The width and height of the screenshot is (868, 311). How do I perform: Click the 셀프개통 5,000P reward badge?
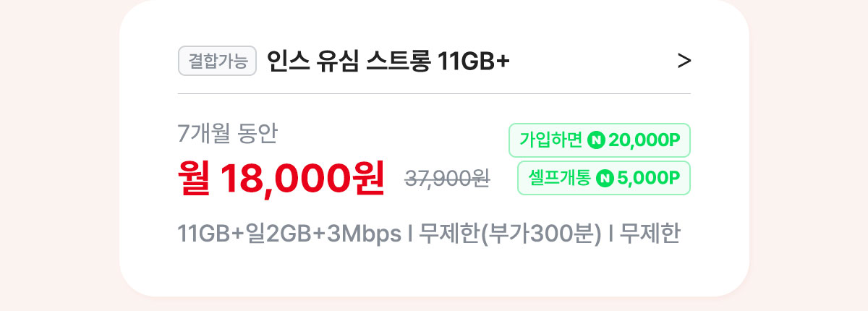click(604, 178)
